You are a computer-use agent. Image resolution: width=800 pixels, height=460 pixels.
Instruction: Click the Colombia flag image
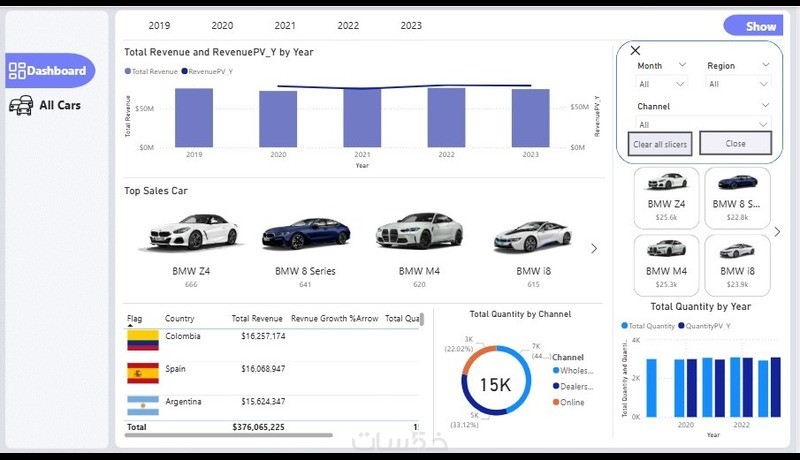coord(143,340)
